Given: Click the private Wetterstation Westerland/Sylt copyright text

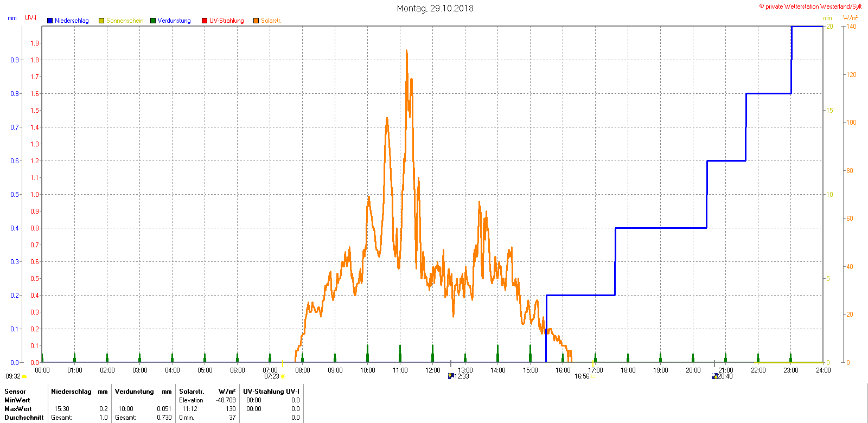Looking at the screenshot, I should point(810,7).
